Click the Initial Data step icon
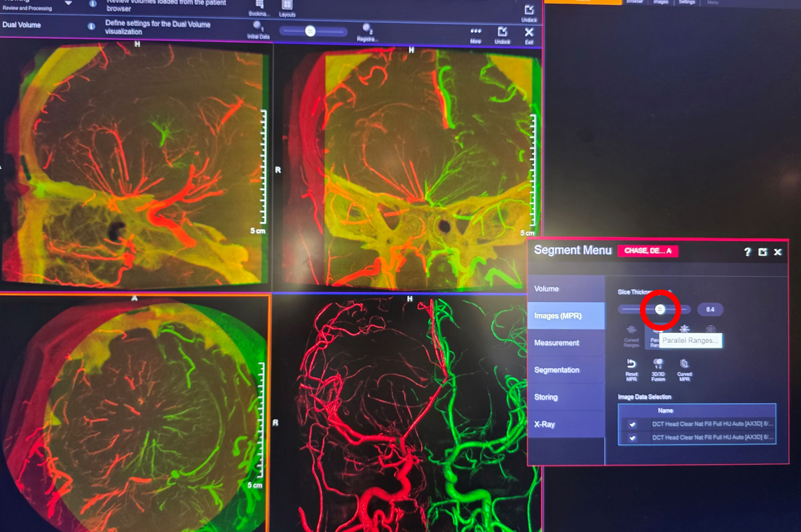Viewport: 801px width, 532px height. pyautogui.click(x=258, y=28)
